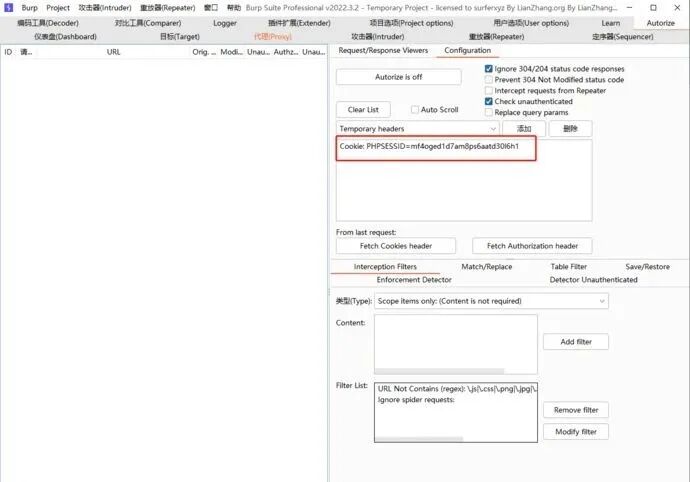
Task: Sort table by Orig. column header
Action: coord(204,52)
